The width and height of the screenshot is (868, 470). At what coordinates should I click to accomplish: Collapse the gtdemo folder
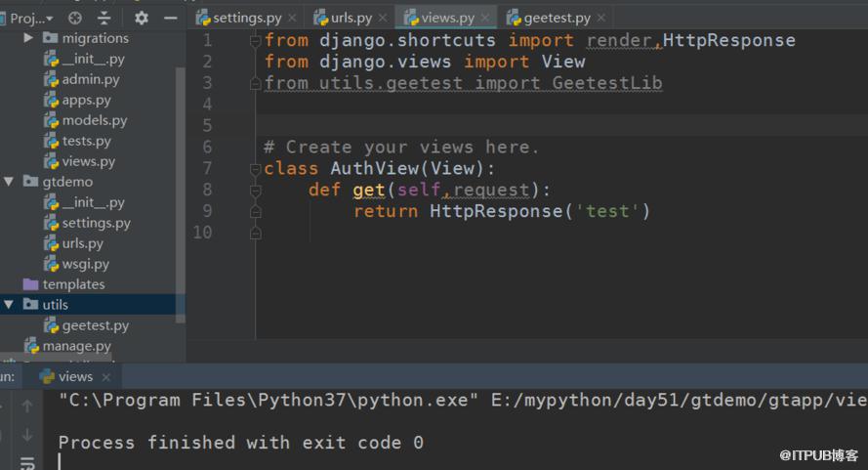[x=9, y=182]
